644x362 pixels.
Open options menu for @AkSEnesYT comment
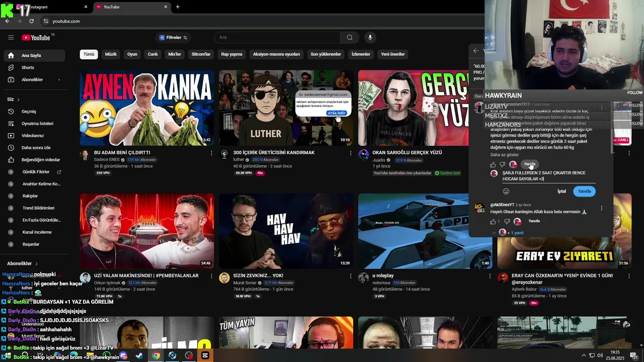click(x=601, y=208)
